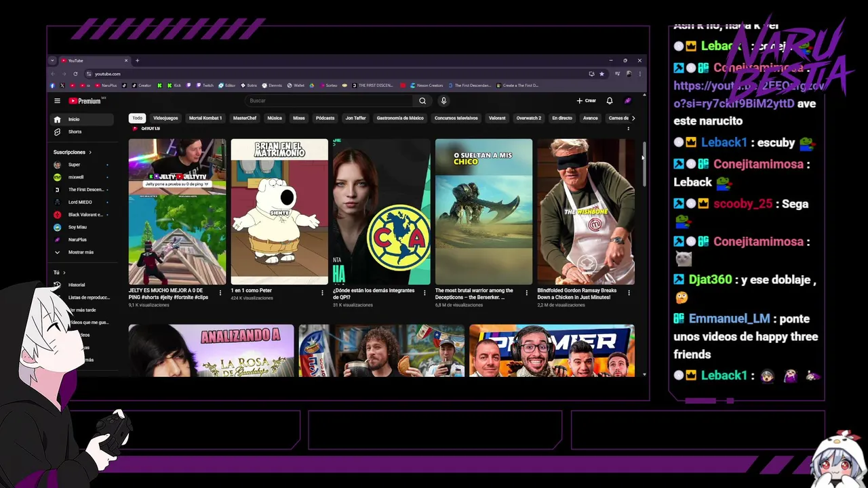Reload the page in the browser
This screenshot has width=868, height=488.
[x=75, y=74]
